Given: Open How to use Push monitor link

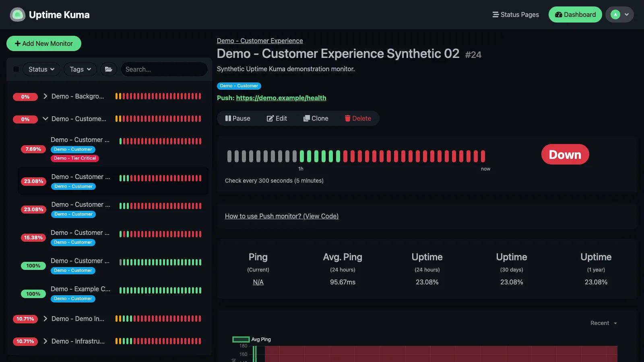Looking at the screenshot, I should [x=282, y=216].
